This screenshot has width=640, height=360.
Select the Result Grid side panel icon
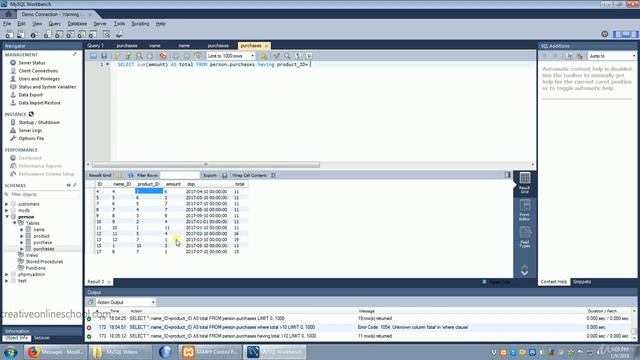[525, 182]
